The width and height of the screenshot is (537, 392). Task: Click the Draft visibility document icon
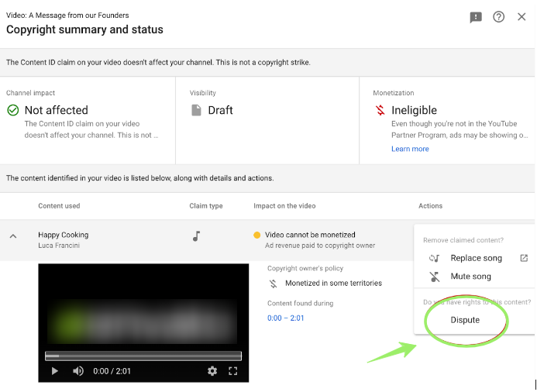[x=197, y=110]
